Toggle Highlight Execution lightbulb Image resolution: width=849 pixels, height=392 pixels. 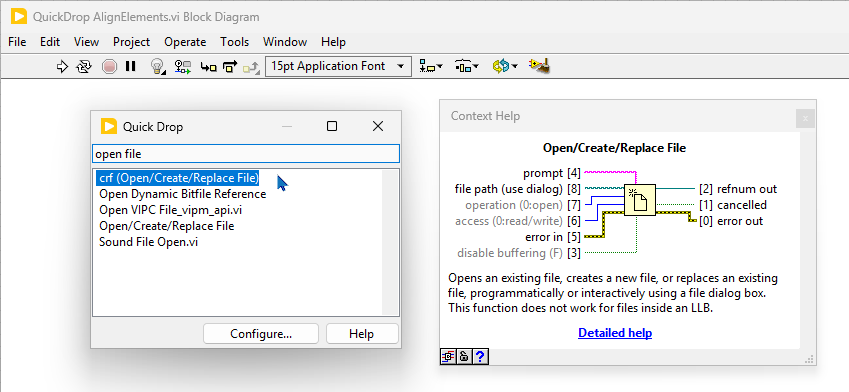pos(158,67)
